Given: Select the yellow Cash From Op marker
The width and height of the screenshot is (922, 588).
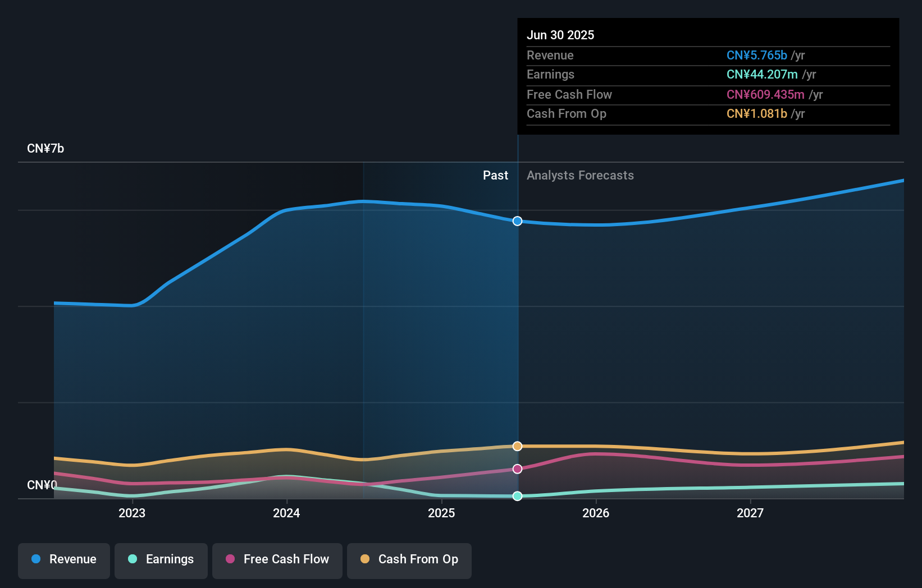Looking at the screenshot, I should pyautogui.click(x=517, y=446).
